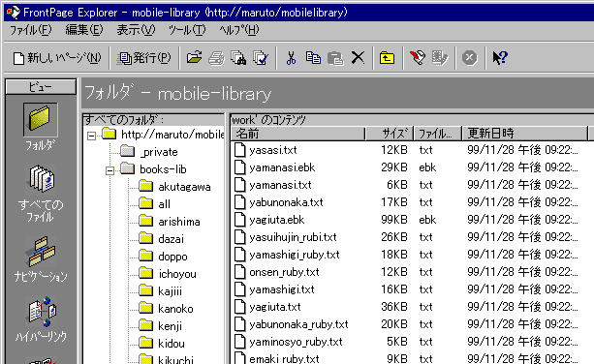
Task: Click the Help pointer question-mark icon
Action: tap(500, 58)
